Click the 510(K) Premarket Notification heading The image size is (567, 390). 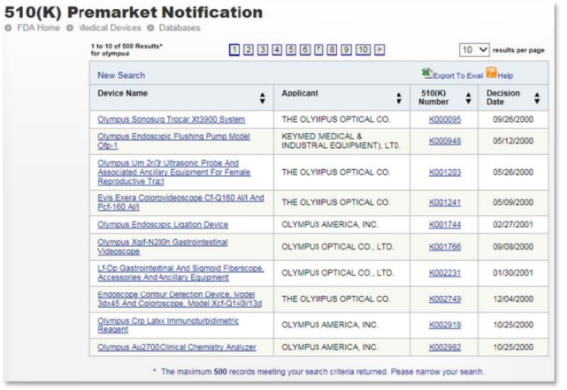point(133,12)
